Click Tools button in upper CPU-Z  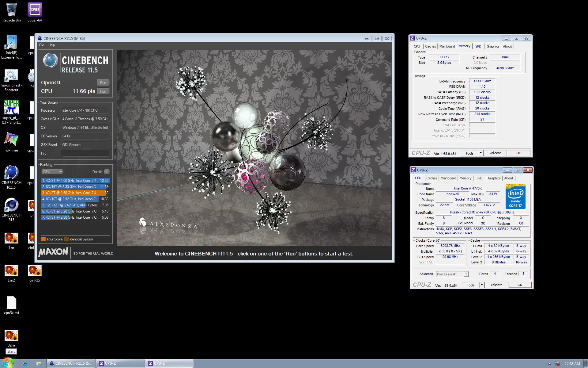[469, 153]
